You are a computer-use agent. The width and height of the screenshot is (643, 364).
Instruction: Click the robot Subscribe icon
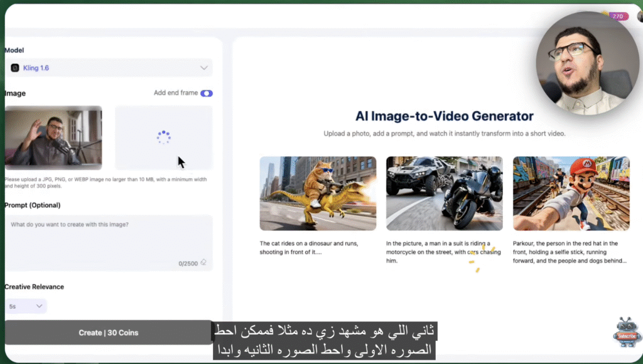click(x=625, y=331)
